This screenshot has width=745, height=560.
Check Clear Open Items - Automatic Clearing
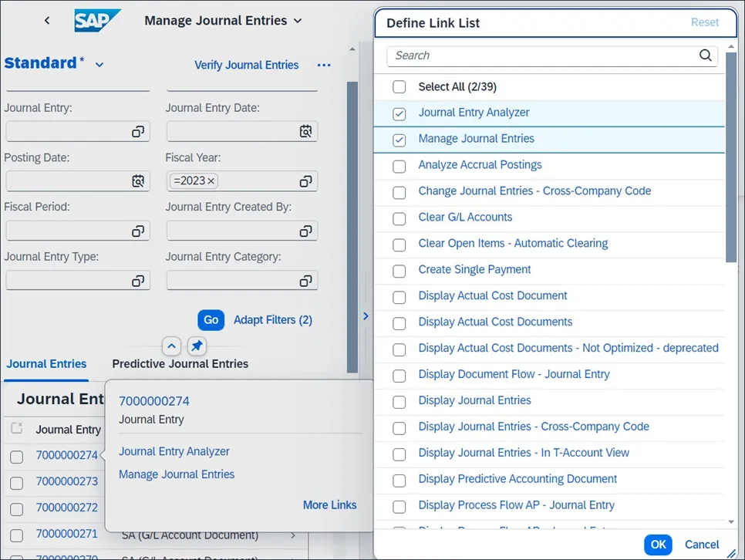point(399,245)
